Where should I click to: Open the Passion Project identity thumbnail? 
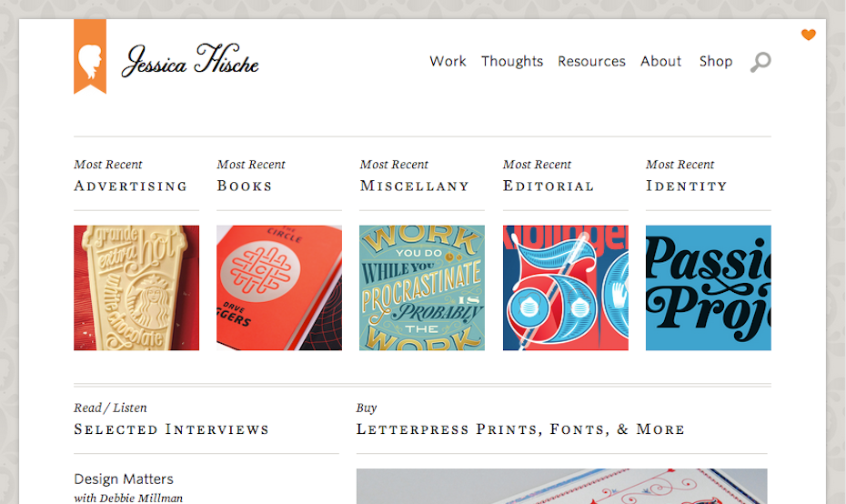708,287
